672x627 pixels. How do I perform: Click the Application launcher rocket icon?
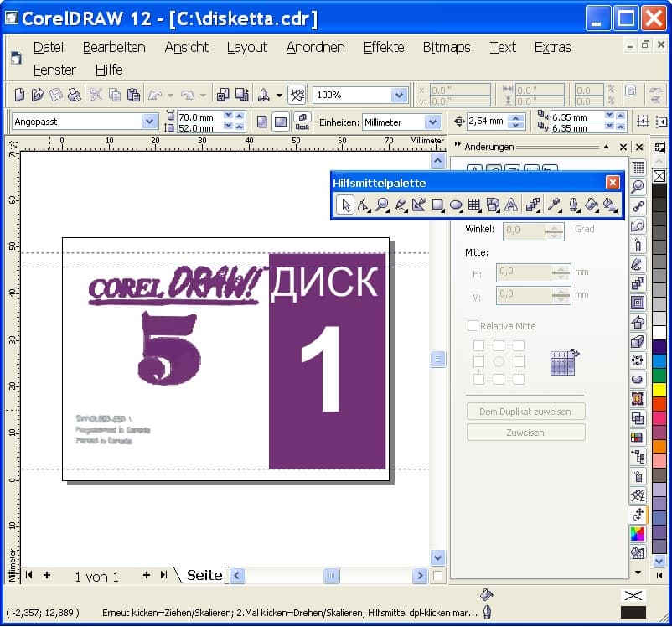tap(264, 95)
